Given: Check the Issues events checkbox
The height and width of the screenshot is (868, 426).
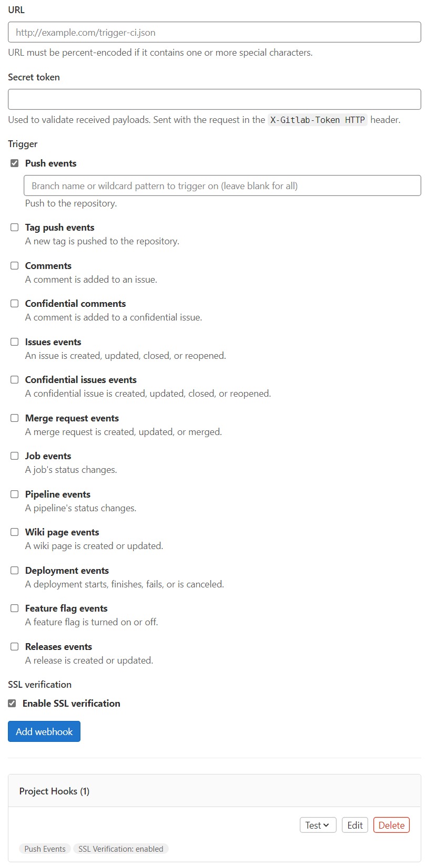Looking at the screenshot, I should point(14,342).
